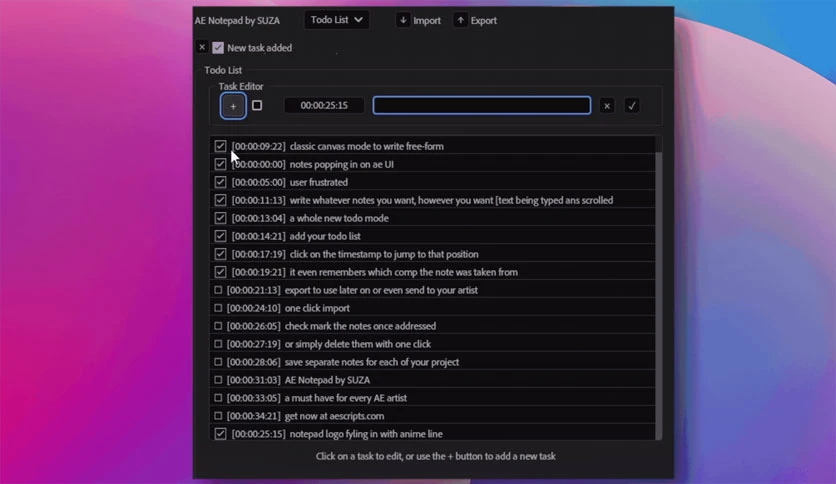The height and width of the screenshot is (484, 836).
Task: Select task 'get now at aescripts.com'
Action: (334, 416)
